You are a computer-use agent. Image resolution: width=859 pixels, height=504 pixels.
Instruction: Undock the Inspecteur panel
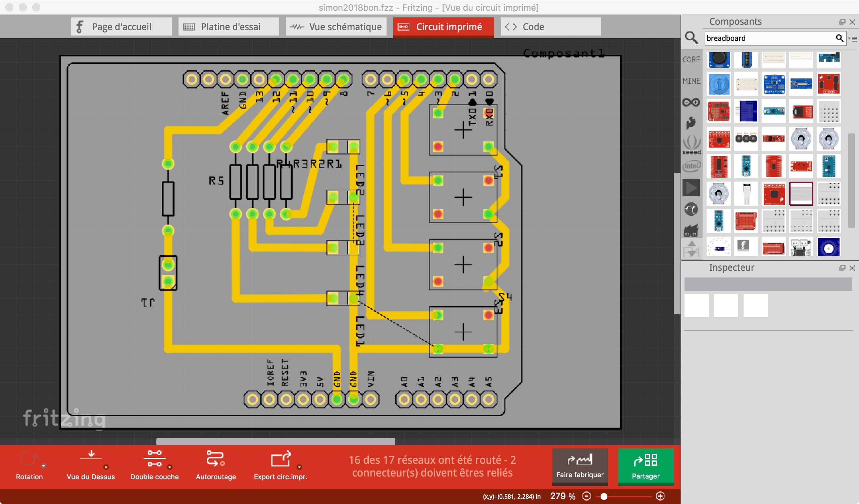[x=842, y=268]
